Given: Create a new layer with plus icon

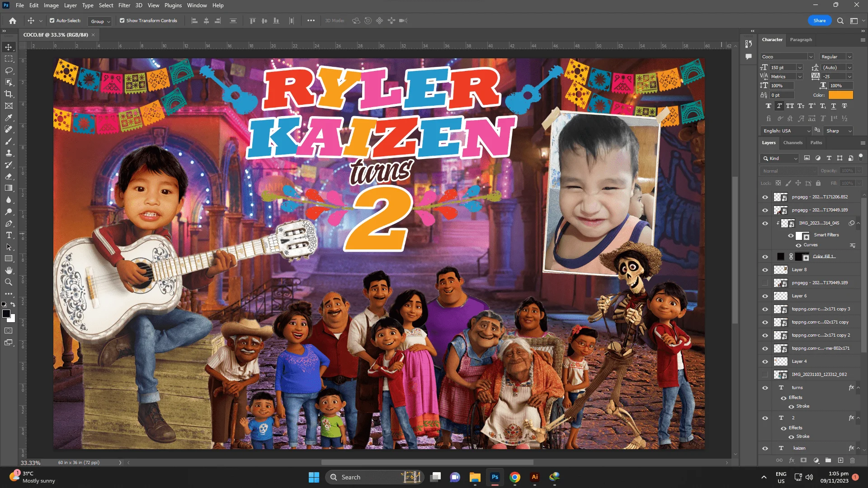Looking at the screenshot, I should [840, 460].
